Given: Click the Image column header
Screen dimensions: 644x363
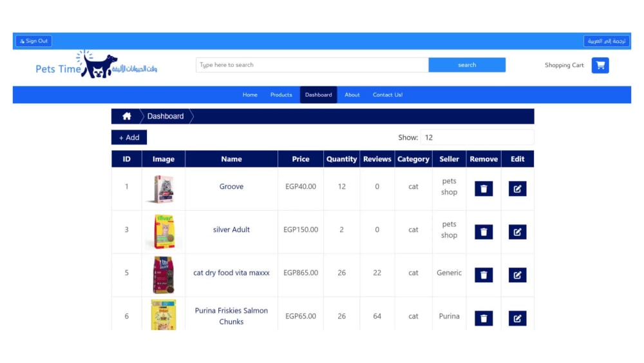Looking at the screenshot, I should point(164,159).
